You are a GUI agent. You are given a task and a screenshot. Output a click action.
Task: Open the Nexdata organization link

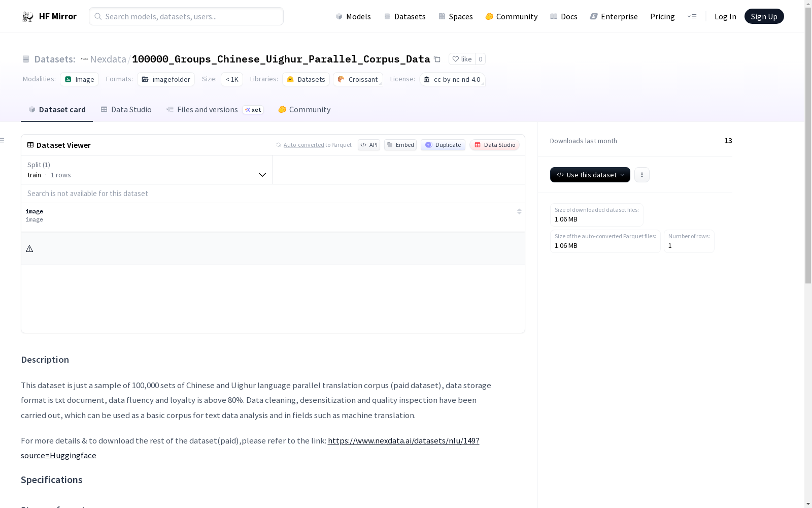click(x=108, y=59)
